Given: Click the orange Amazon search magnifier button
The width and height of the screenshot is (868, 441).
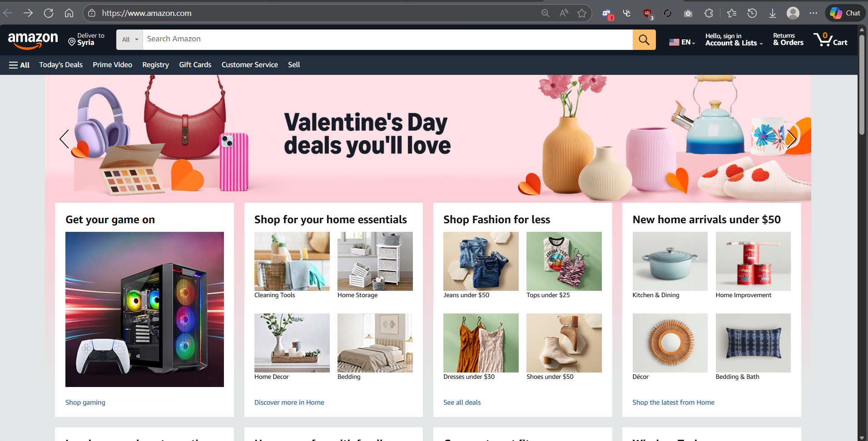Looking at the screenshot, I should (x=644, y=39).
